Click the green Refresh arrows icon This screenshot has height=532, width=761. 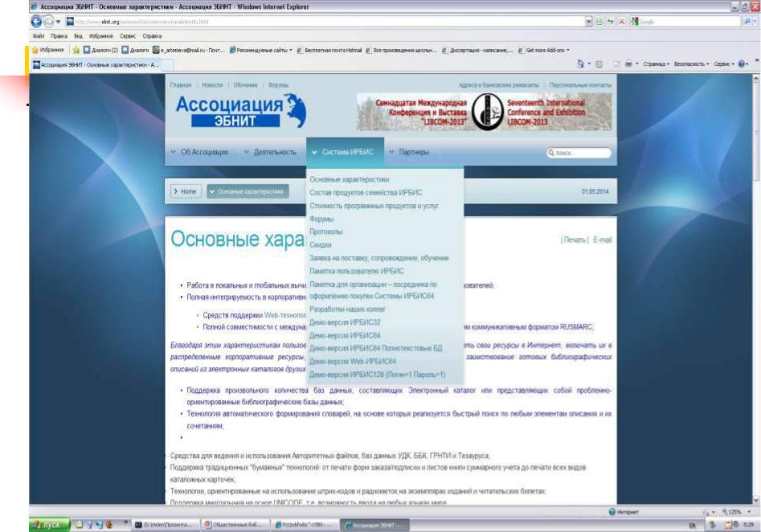[x=610, y=22]
